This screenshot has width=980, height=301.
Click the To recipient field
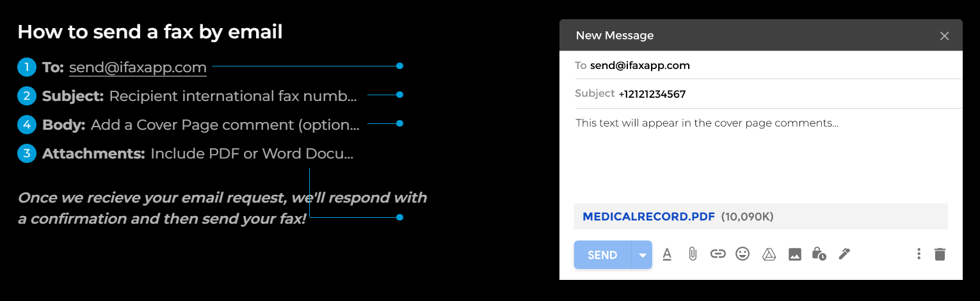tap(761, 65)
